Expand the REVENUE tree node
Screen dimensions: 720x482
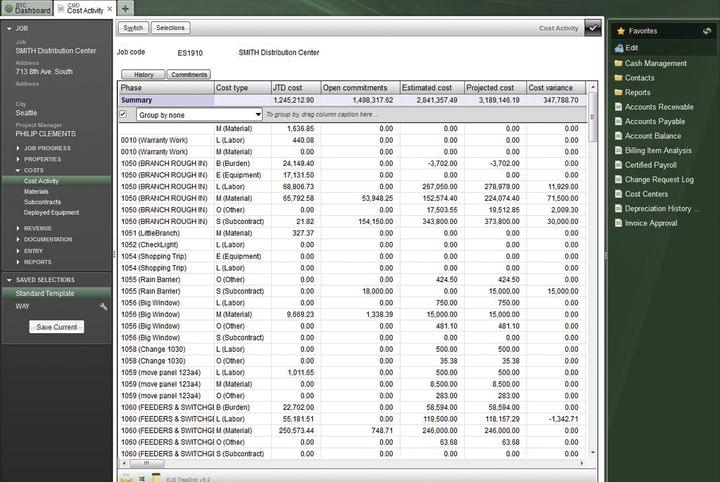point(18,228)
